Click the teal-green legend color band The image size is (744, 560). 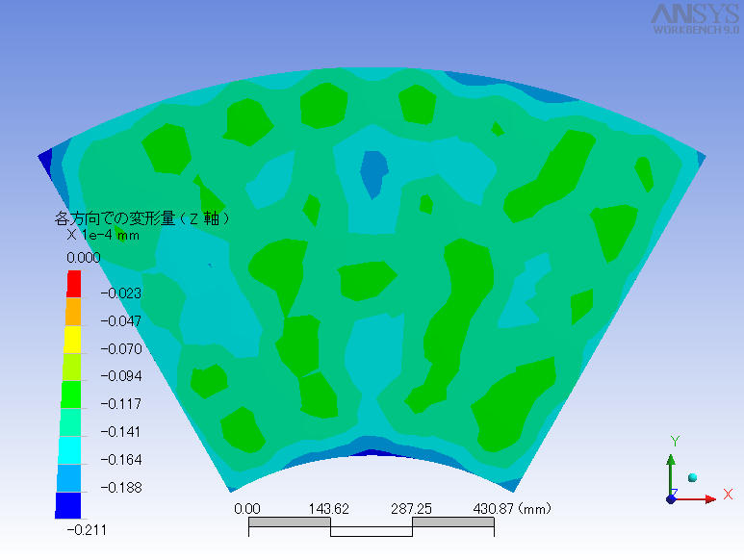(69, 422)
